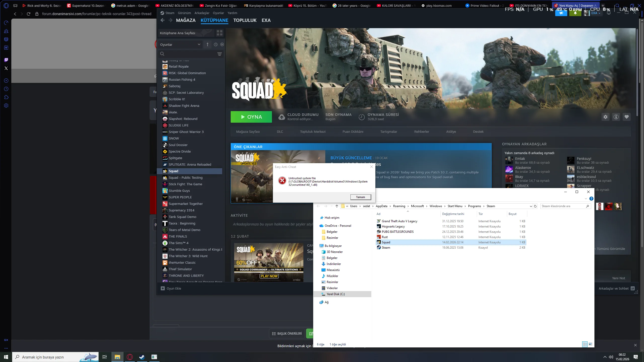The width and height of the screenshot is (644, 362).
Task: Open Steam from Windows taskbar
Action: click(142, 357)
